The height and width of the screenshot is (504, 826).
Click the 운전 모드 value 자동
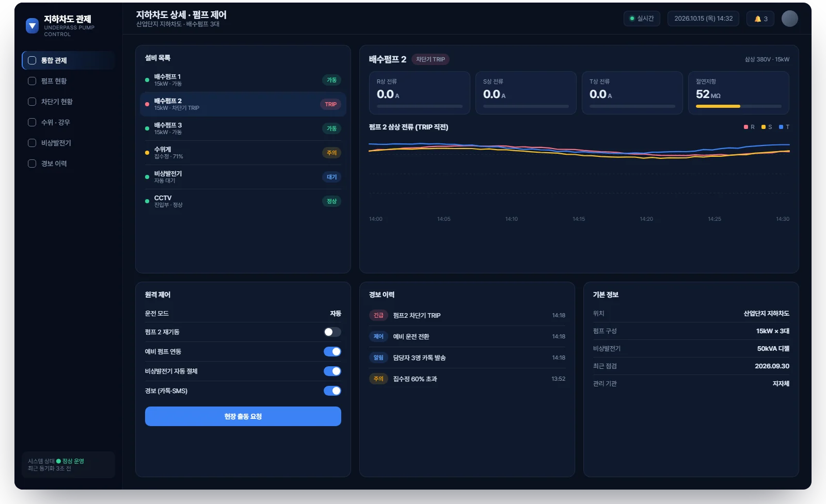click(336, 313)
